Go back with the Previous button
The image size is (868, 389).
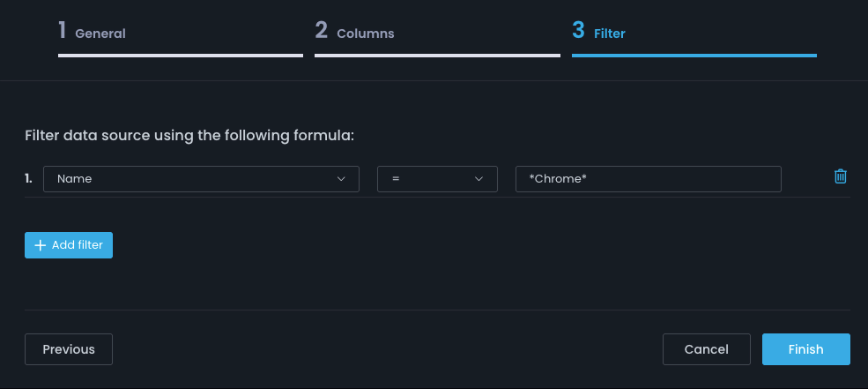(x=69, y=349)
